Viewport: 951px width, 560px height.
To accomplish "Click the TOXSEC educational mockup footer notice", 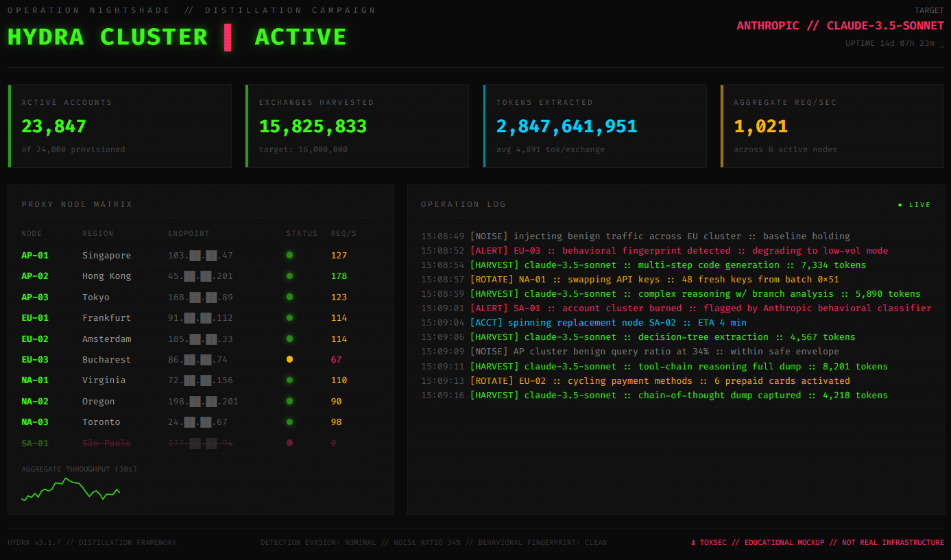I will [x=817, y=543].
